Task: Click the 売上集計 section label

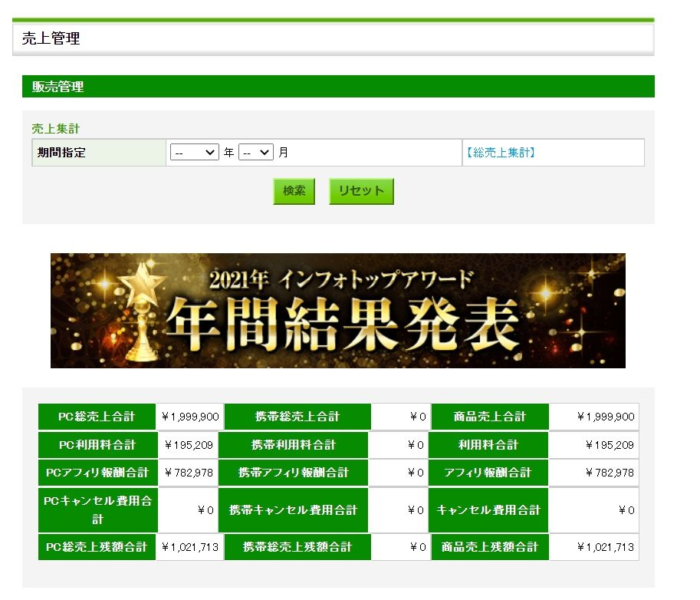Action: click(55, 129)
